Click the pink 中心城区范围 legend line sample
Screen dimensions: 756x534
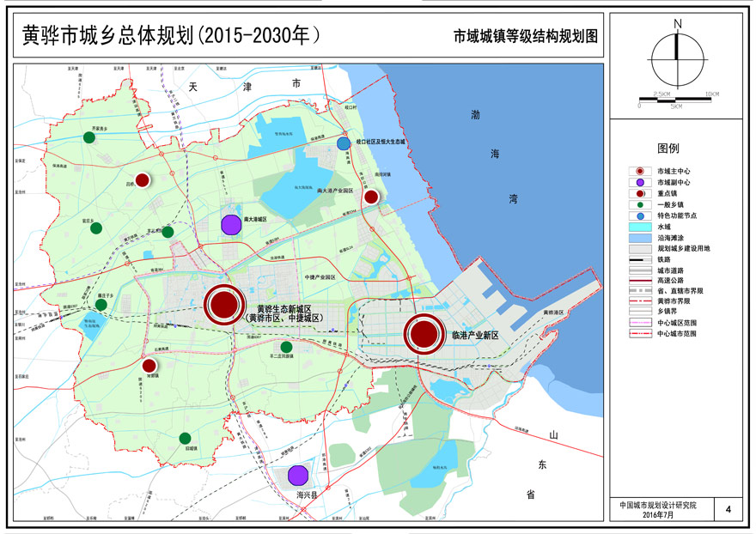tap(640, 323)
